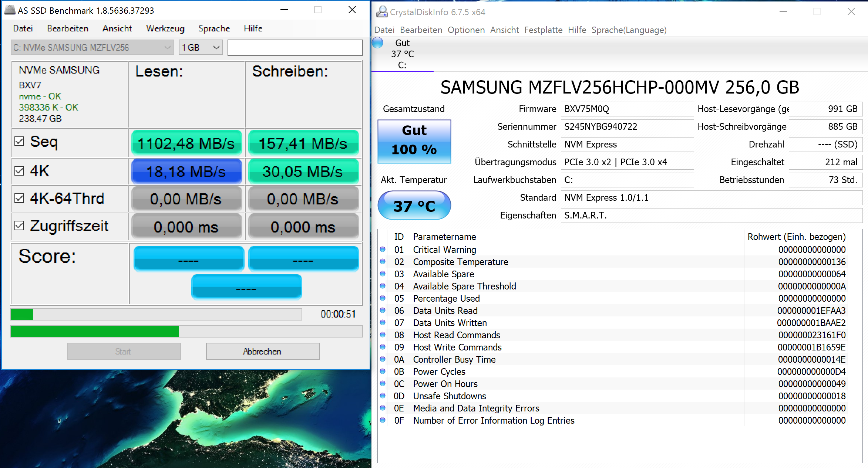
Task: Click the 37 °C temperature button
Action: 414,206
